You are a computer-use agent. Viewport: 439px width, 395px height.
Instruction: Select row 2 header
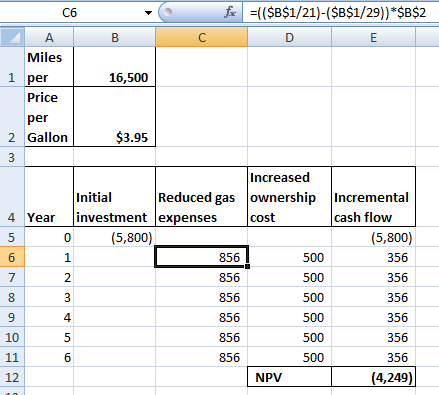click(12, 117)
